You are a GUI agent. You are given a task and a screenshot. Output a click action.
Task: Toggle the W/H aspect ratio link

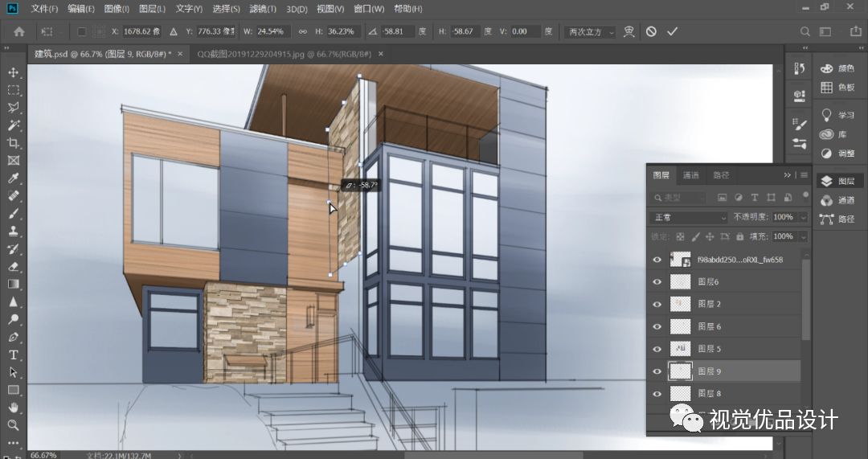click(303, 31)
